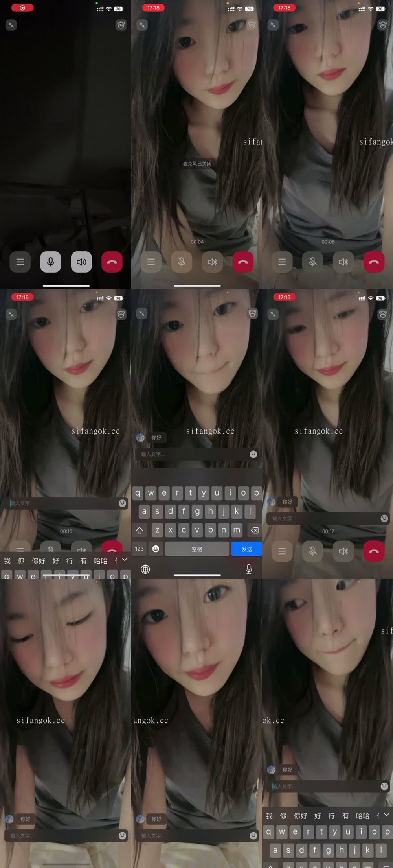Viewport: 393px width, 868px height.
Task: Tap the globe language-switch key
Action: click(145, 569)
